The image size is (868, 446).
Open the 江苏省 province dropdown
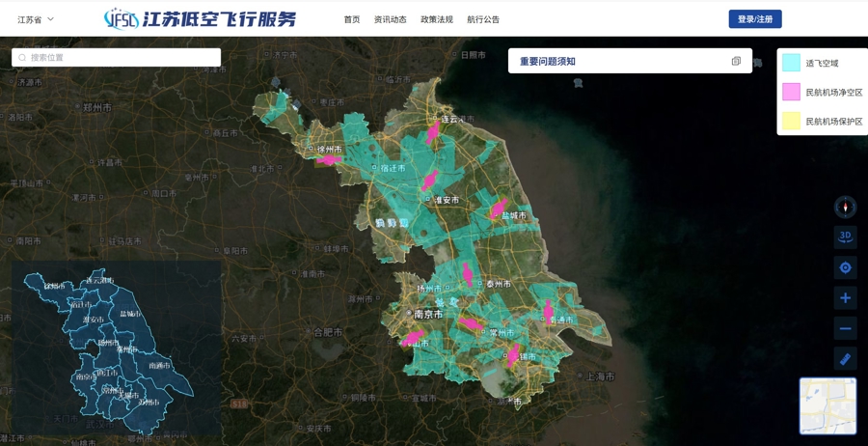click(x=36, y=19)
